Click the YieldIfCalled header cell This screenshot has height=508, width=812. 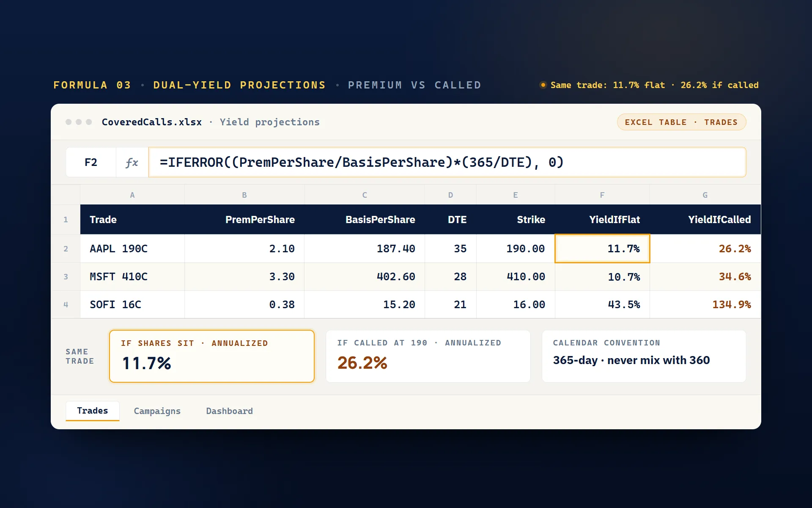705,219
